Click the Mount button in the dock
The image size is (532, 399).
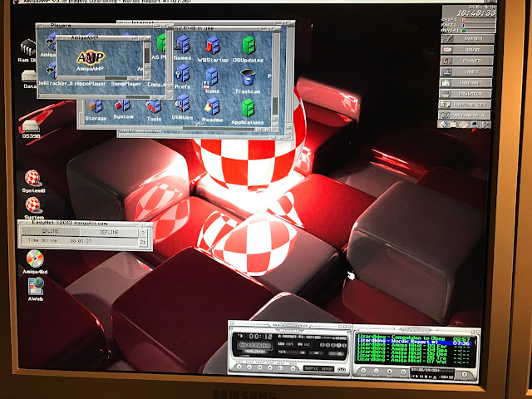point(467,50)
